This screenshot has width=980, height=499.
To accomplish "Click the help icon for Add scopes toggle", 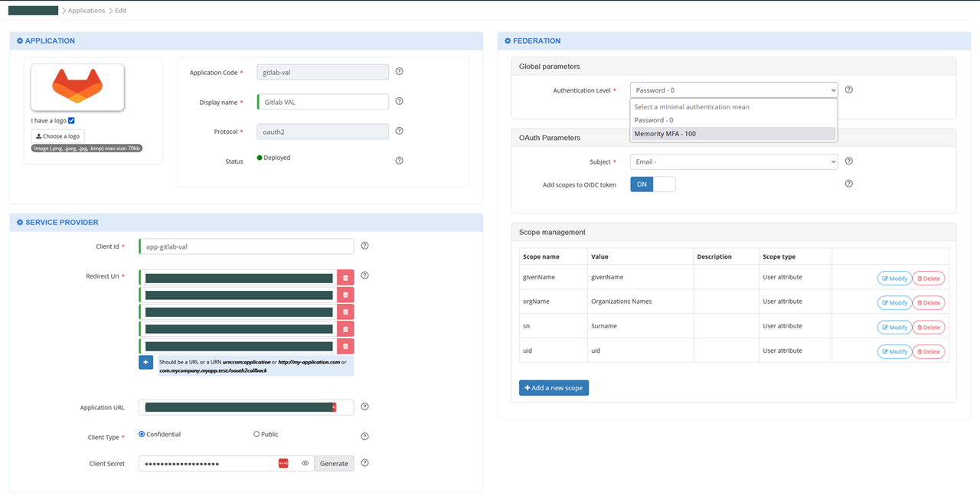I will (x=848, y=184).
